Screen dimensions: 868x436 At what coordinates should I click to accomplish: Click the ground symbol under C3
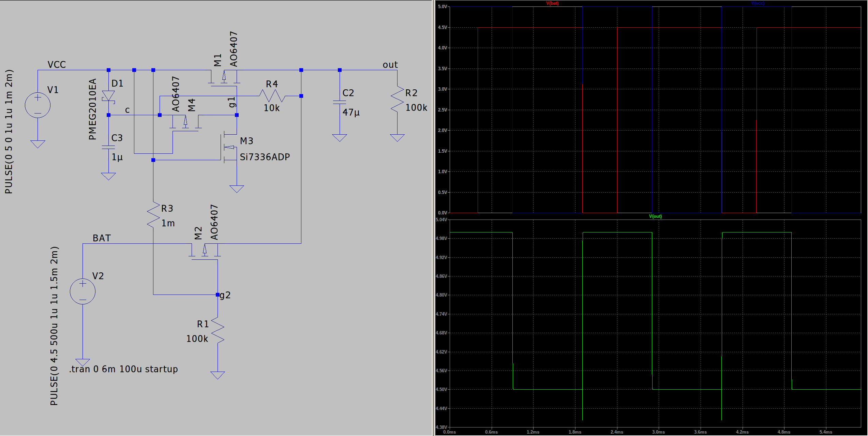pyautogui.click(x=108, y=177)
